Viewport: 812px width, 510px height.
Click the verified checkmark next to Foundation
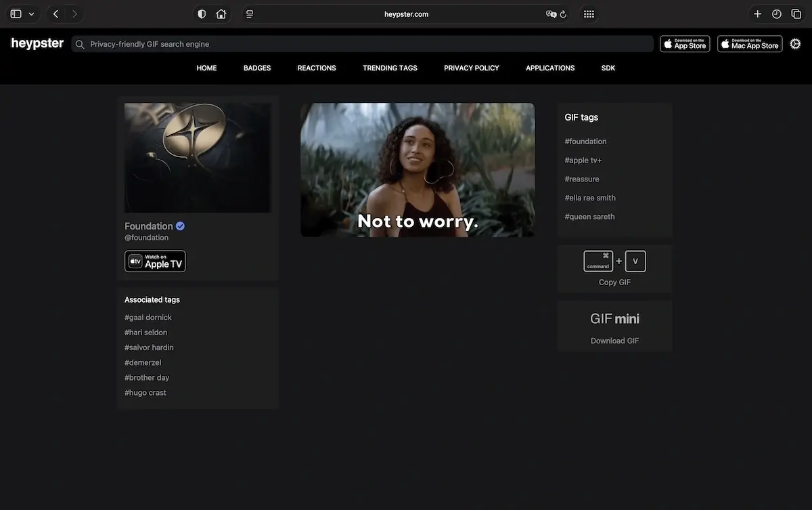pos(179,225)
